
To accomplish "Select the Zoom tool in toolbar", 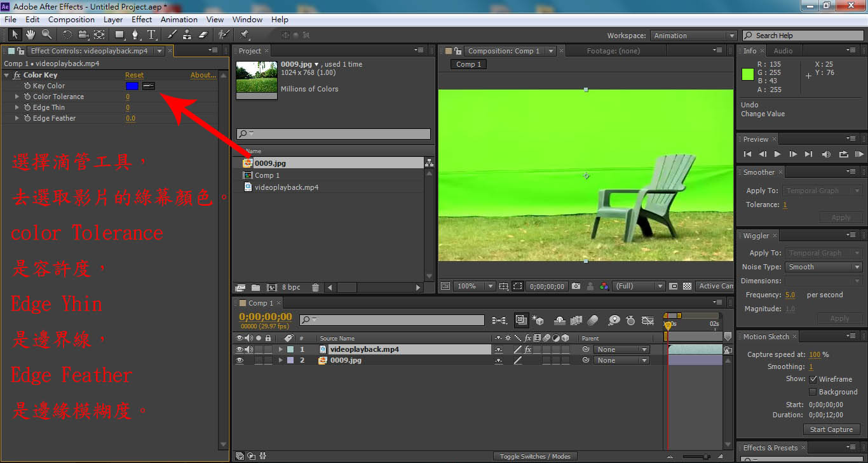I will 46,34.
